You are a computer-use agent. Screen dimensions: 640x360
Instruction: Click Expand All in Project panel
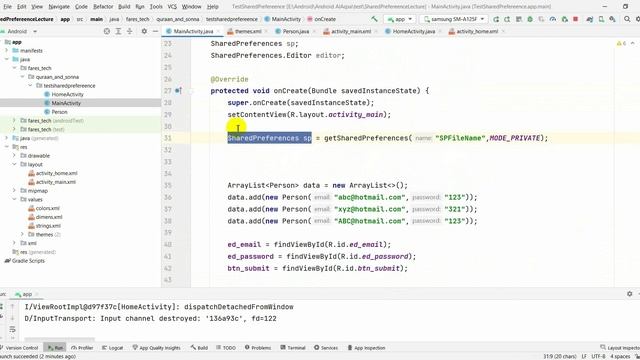click(x=118, y=31)
